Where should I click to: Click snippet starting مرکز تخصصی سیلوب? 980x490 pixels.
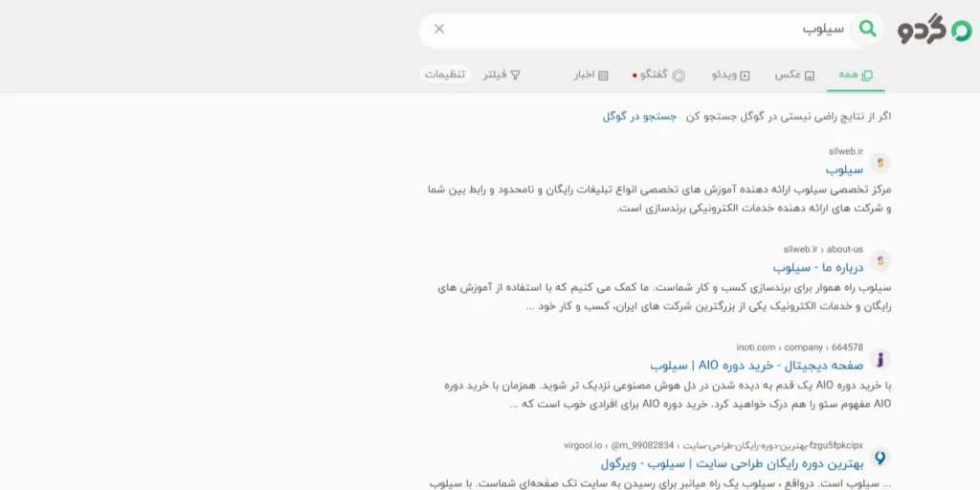click(659, 199)
